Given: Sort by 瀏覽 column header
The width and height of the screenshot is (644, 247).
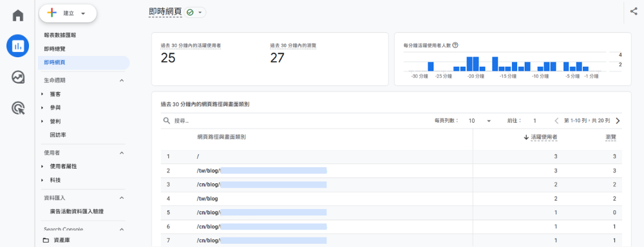Looking at the screenshot, I should [611, 137].
